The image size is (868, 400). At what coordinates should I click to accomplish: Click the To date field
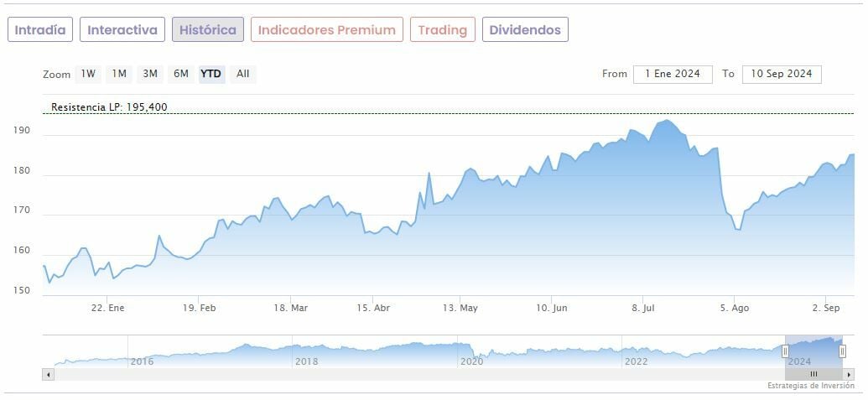coord(782,74)
